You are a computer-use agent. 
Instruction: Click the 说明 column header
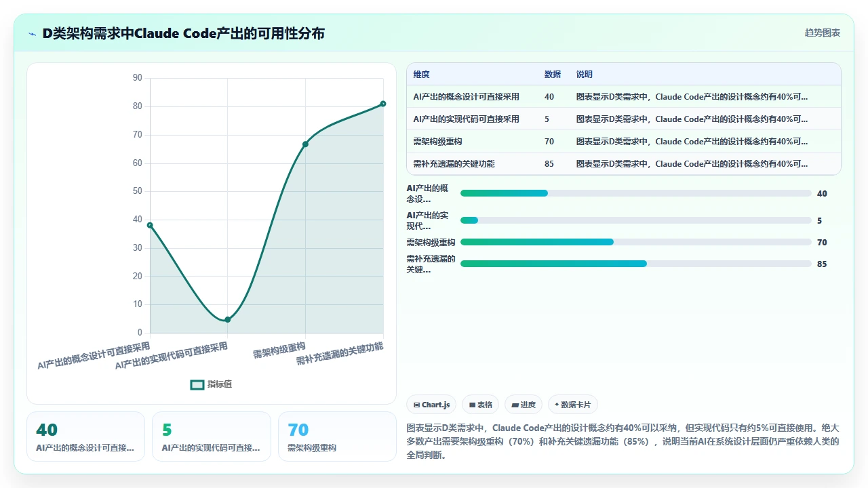coord(585,75)
